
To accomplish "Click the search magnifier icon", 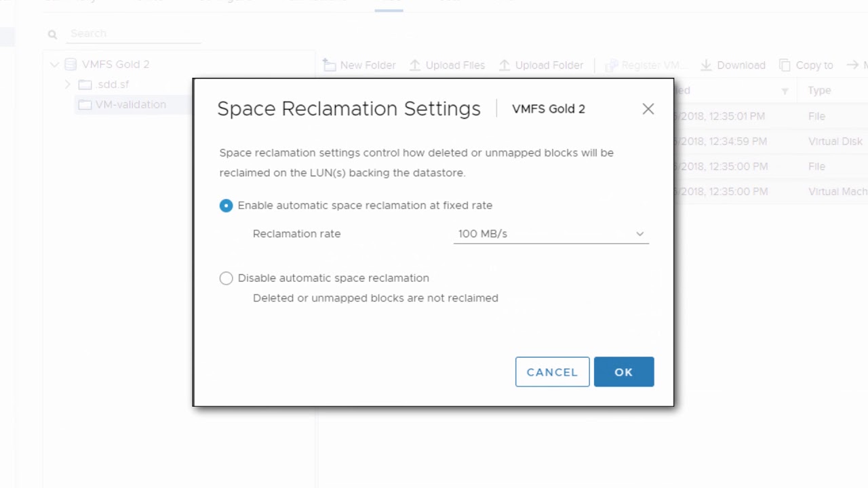I will click(x=52, y=34).
